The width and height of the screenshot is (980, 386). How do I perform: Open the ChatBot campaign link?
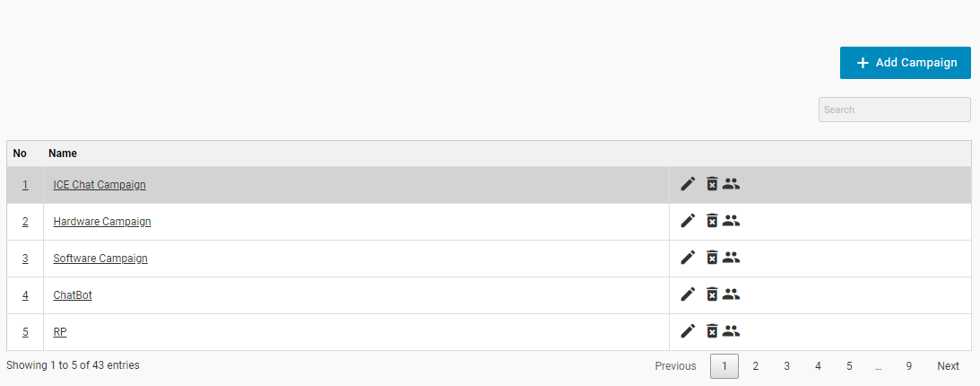point(73,295)
